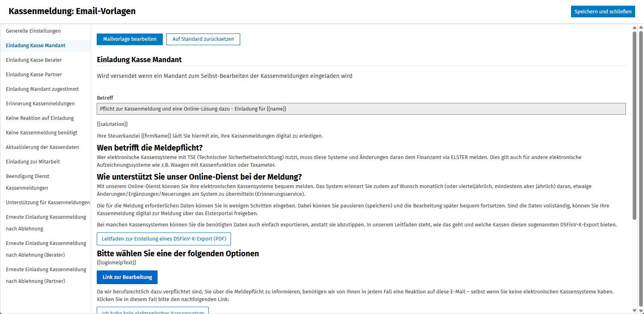Click Ich habe kein elektronisches Kassensystem button
Screen dimensions: 644x314
point(153,311)
